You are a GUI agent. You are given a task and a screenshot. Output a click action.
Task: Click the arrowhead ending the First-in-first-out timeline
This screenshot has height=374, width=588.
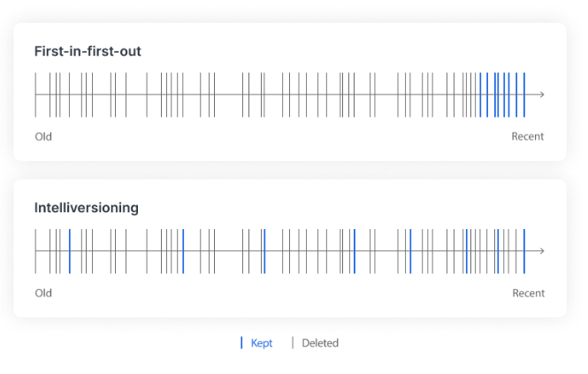click(x=541, y=95)
